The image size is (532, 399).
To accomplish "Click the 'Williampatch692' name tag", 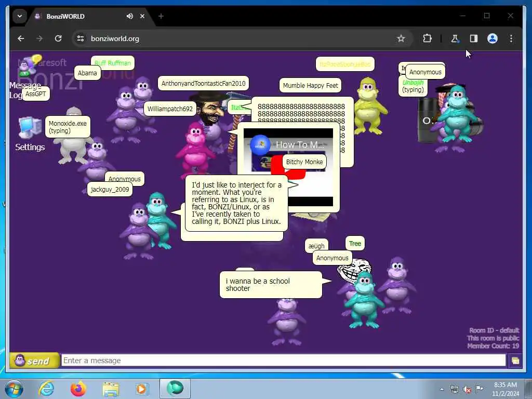I will tap(170, 109).
